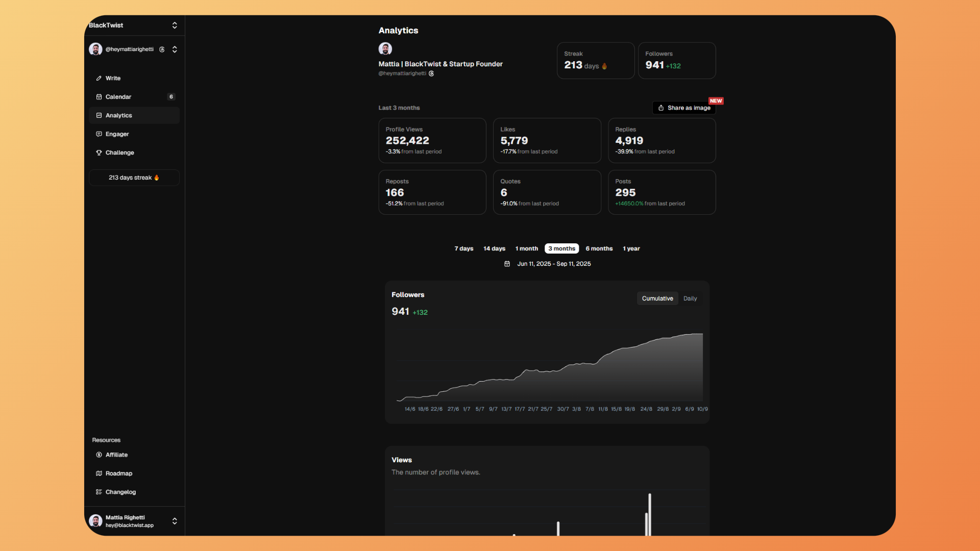Image resolution: width=980 pixels, height=551 pixels.
Task: Click 'The number of profile views.' description
Action: (436, 472)
